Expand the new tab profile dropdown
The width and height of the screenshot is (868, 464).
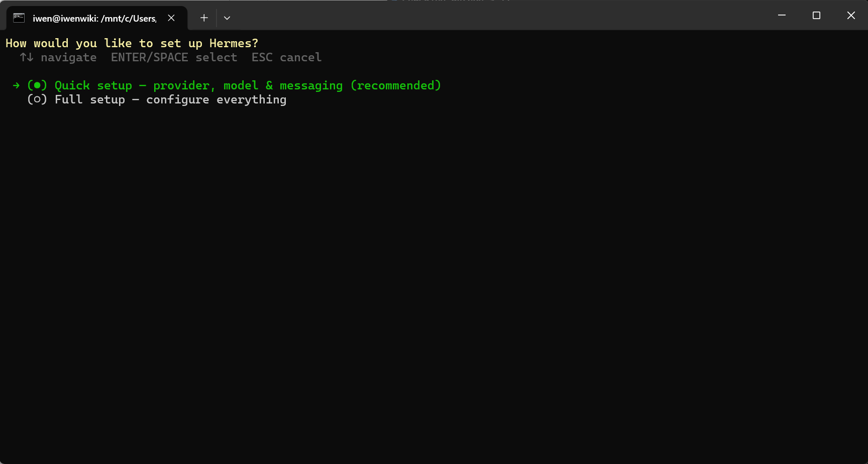tap(227, 18)
